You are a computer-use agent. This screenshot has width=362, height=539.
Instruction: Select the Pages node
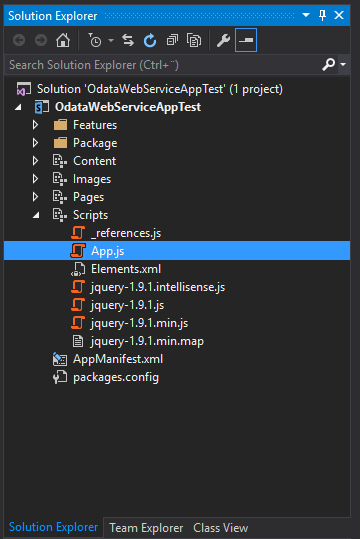pos(88,197)
